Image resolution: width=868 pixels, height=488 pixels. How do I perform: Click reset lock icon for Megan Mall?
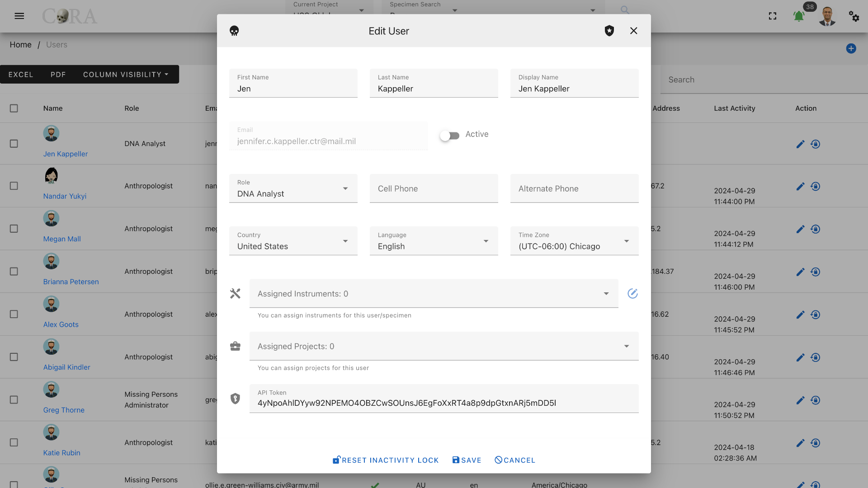click(816, 229)
